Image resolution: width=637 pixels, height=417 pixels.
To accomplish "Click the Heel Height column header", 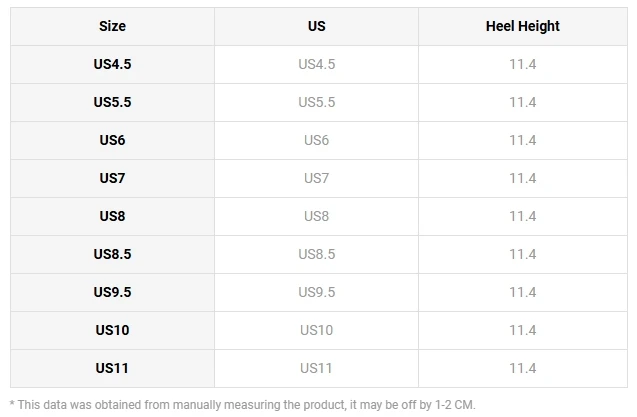I will point(522,26).
